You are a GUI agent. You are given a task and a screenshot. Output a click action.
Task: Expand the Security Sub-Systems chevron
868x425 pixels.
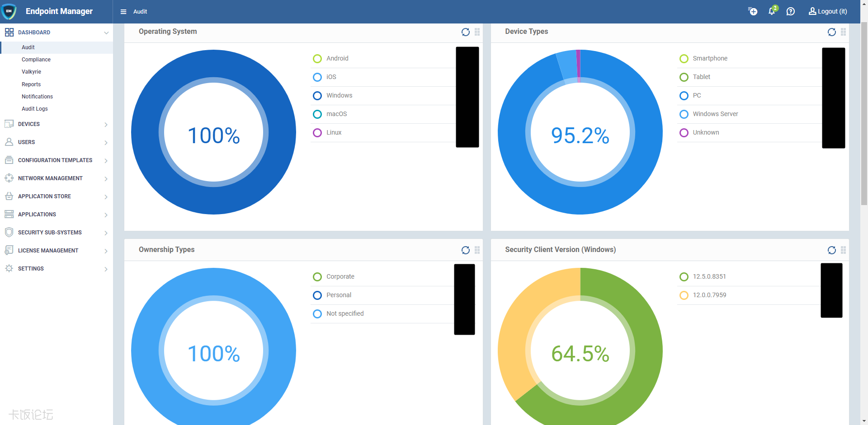pos(106,233)
